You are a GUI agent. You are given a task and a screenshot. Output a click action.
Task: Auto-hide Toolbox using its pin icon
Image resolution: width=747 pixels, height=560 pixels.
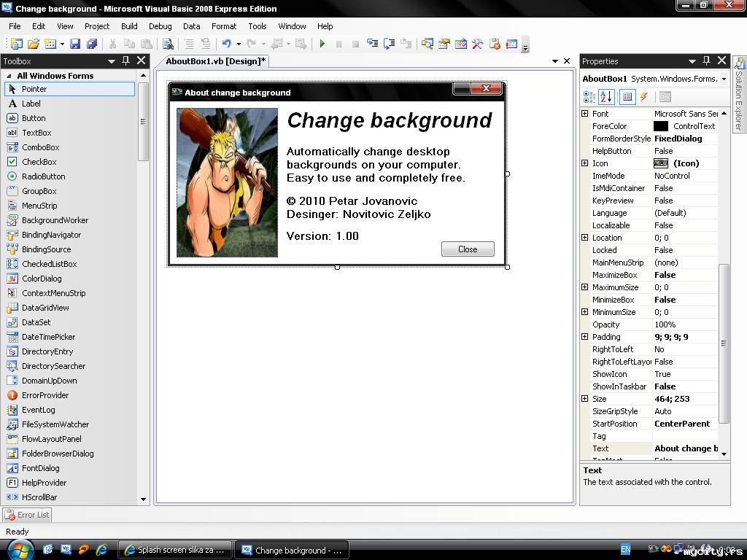[126, 61]
